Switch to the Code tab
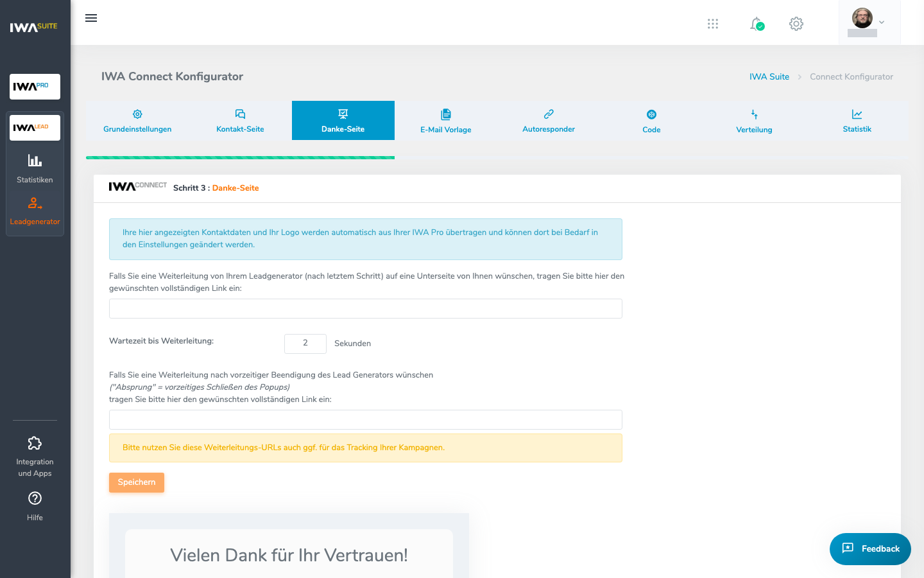The width and height of the screenshot is (924, 578). click(x=651, y=121)
